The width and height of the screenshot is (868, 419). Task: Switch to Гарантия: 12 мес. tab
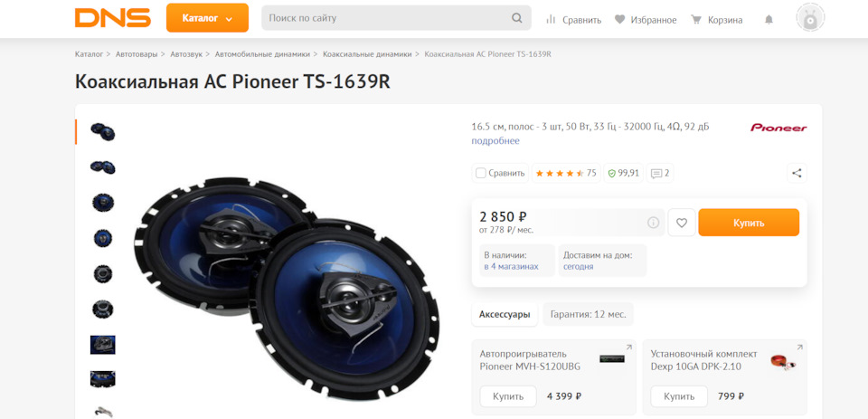point(588,314)
